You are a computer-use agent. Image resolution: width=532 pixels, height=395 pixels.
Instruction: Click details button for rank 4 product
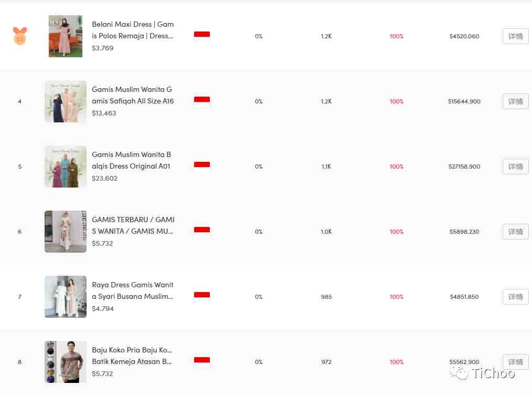click(x=515, y=101)
